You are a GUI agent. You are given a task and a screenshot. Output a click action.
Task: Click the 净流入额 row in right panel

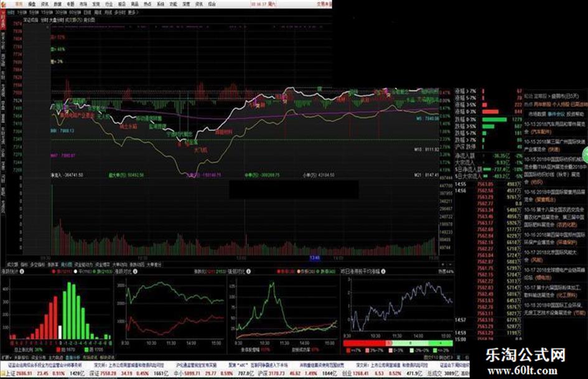click(x=488, y=156)
